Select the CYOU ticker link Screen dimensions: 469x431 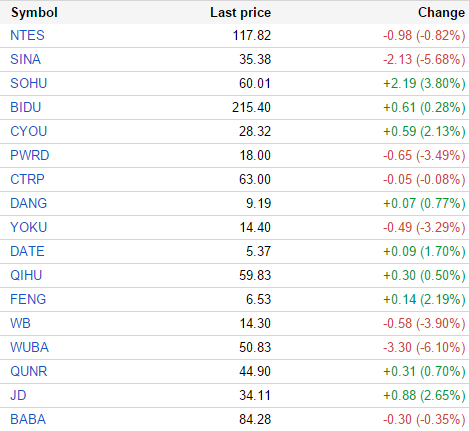pyautogui.click(x=29, y=131)
